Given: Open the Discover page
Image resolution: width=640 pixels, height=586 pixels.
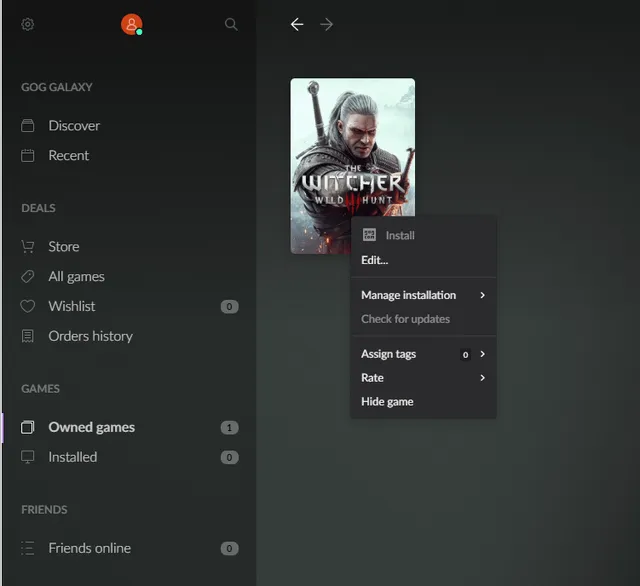Looking at the screenshot, I should tap(74, 125).
